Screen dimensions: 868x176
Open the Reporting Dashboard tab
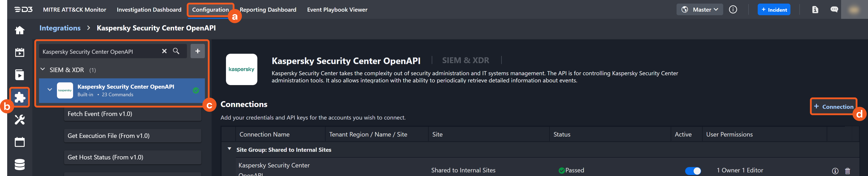tap(268, 10)
